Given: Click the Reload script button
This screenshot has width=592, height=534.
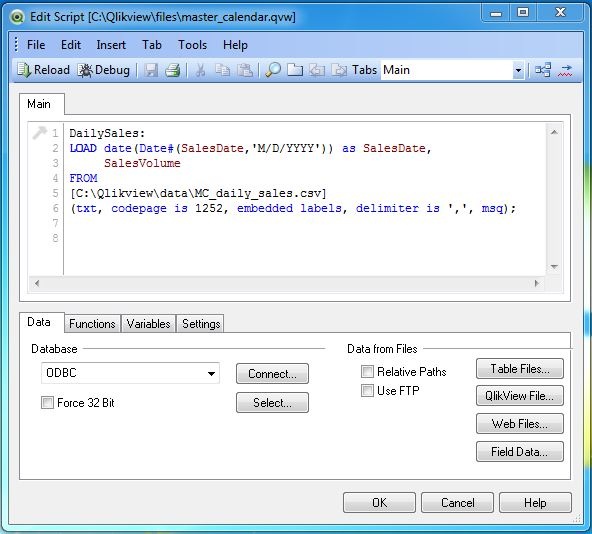Looking at the screenshot, I should [x=43, y=70].
